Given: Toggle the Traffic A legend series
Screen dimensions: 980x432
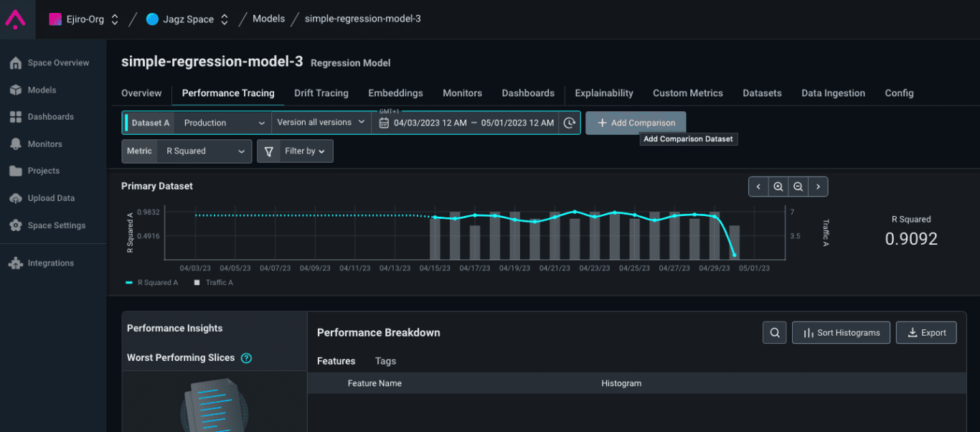Looking at the screenshot, I should [214, 283].
